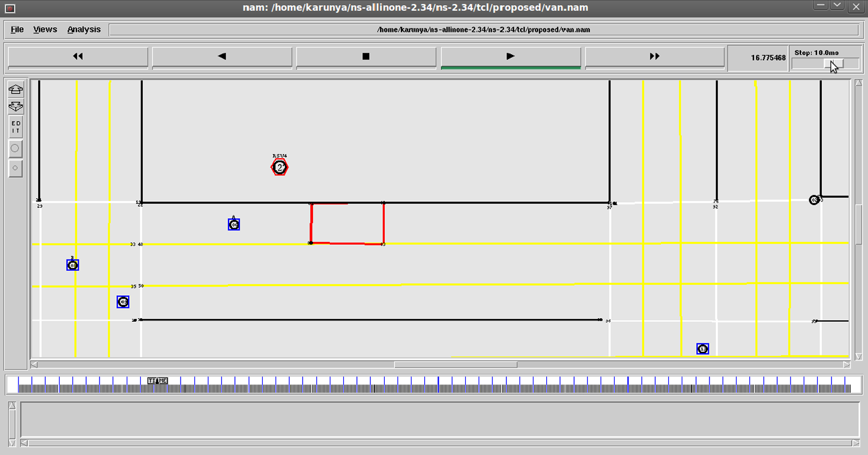Image resolution: width=868 pixels, height=455 pixels.
Task: Toggle the EDIT mode button
Action: (x=16, y=127)
